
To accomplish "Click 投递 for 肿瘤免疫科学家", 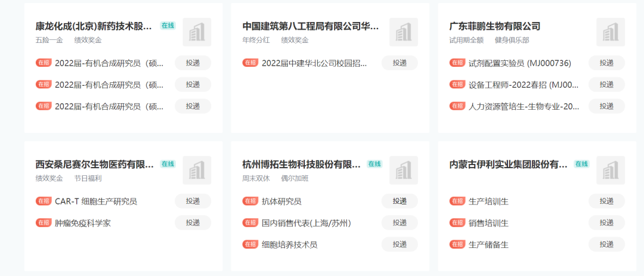I will pyautogui.click(x=193, y=223).
